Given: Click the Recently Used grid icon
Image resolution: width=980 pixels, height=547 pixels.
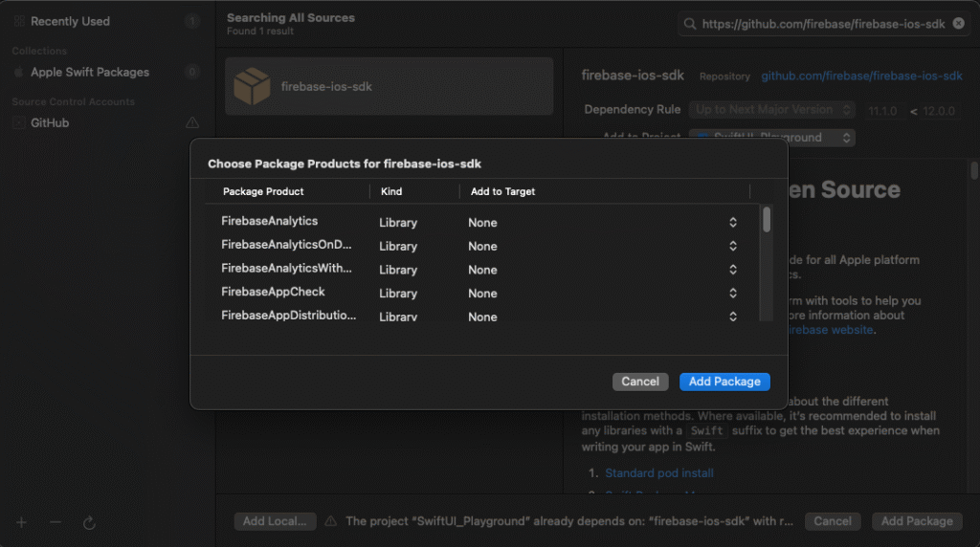Looking at the screenshot, I should pos(19,21).
